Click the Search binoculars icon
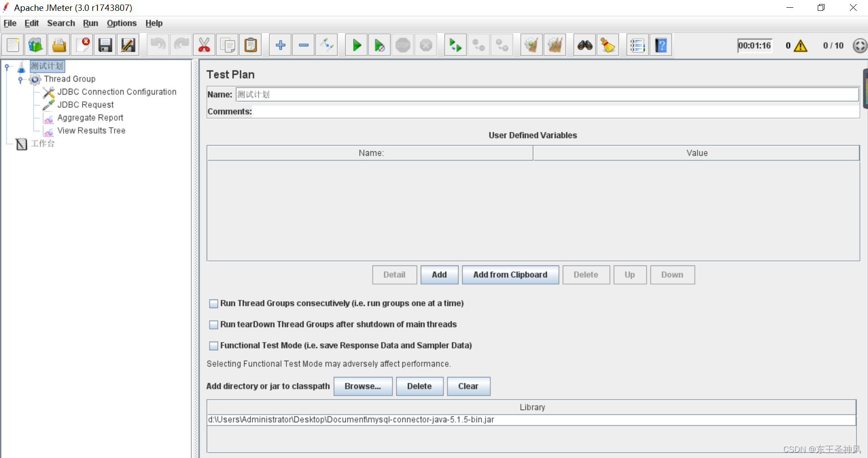868x458 pixels. 585,45
